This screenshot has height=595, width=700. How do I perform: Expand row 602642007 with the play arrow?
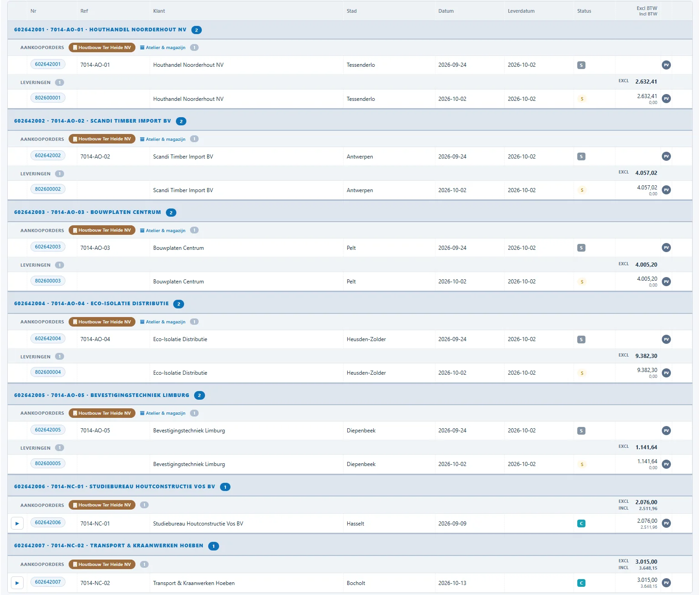pos(17,583)
